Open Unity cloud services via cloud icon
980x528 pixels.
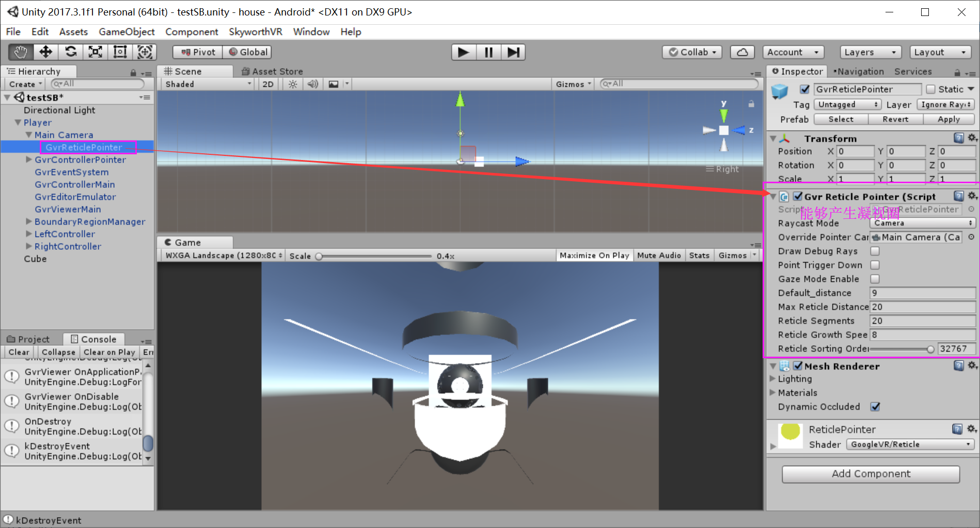742,52
